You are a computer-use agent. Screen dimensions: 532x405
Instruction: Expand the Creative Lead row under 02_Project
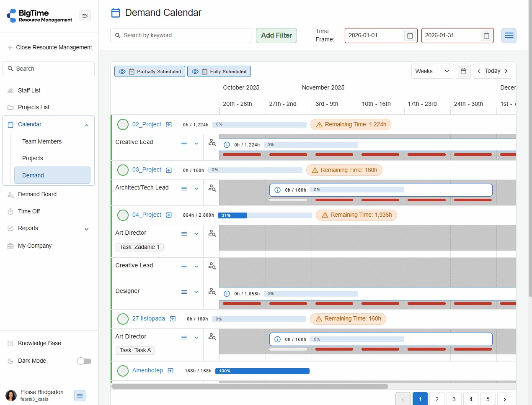click(x=196, y=144)
